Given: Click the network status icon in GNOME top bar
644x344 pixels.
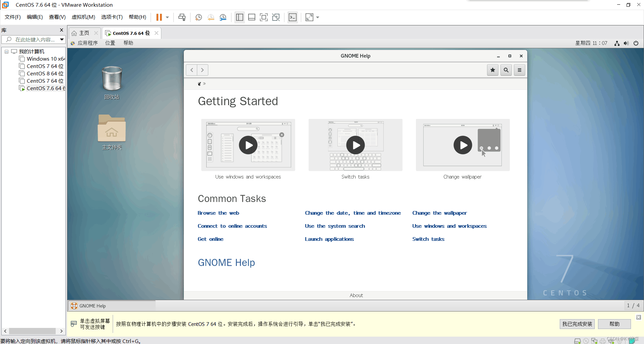Looking at the screenshot, I should (617, 43).
